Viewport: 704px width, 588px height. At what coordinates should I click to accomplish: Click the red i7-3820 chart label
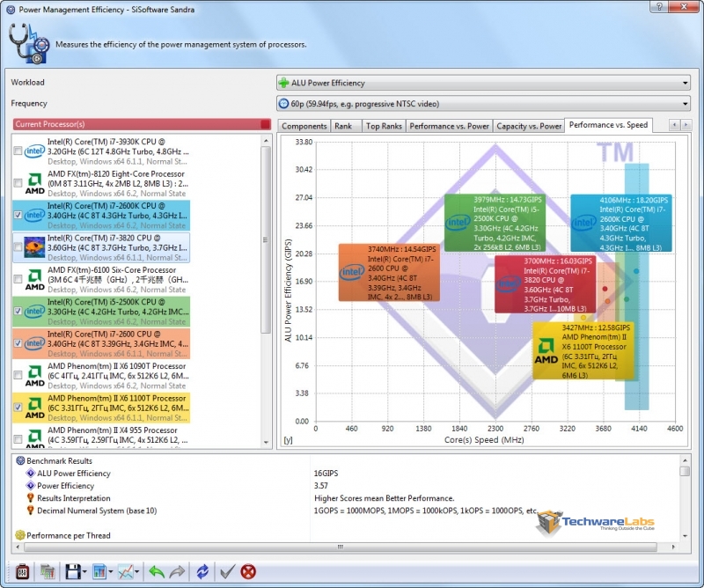tap(545, 284)
